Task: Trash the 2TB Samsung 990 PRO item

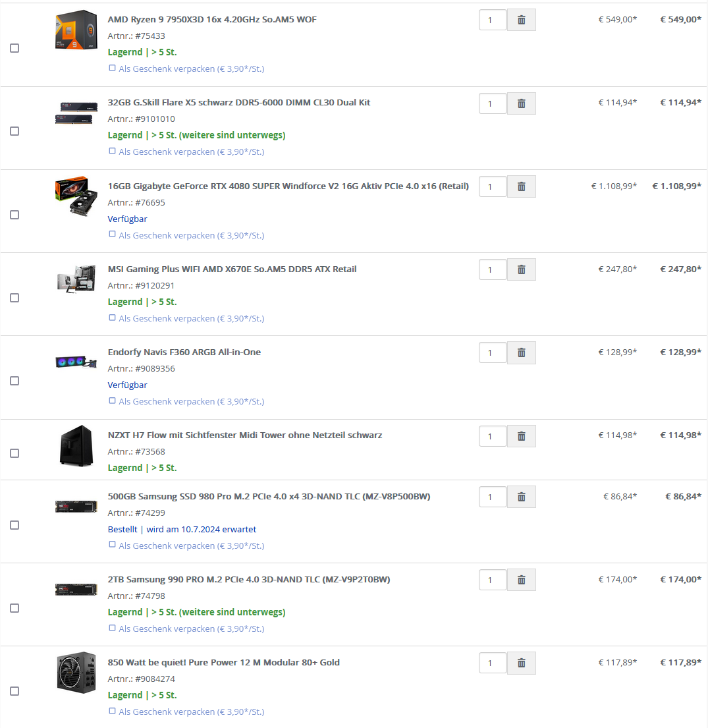Action: [522, 579]
